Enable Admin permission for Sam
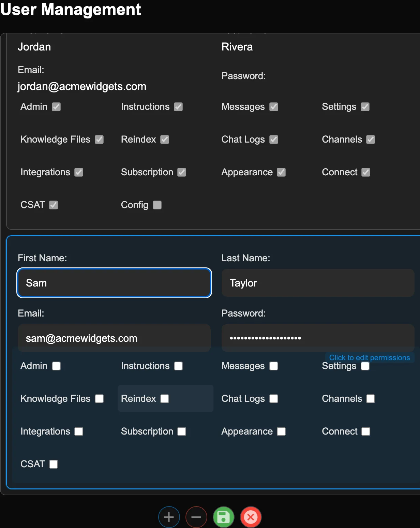Image resolution: width=420 pixels, height=528 pixels. click(56, 366)
